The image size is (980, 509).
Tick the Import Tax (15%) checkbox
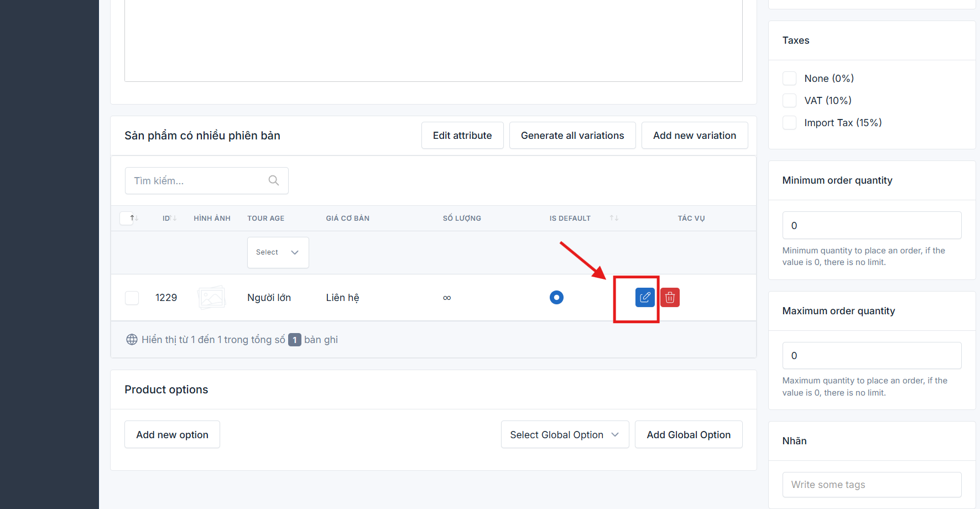[789, 123]
